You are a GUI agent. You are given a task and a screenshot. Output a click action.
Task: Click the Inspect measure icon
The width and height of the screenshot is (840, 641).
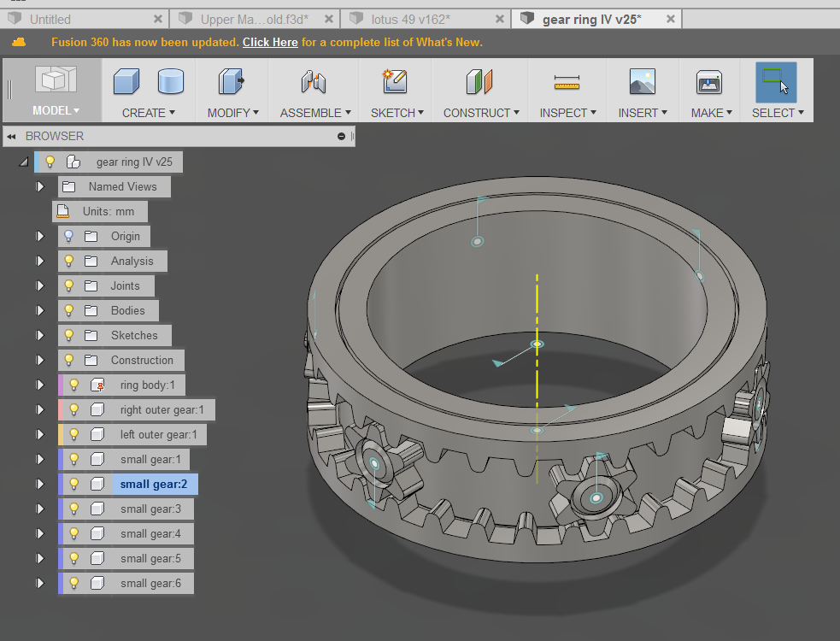coord(567,83)
